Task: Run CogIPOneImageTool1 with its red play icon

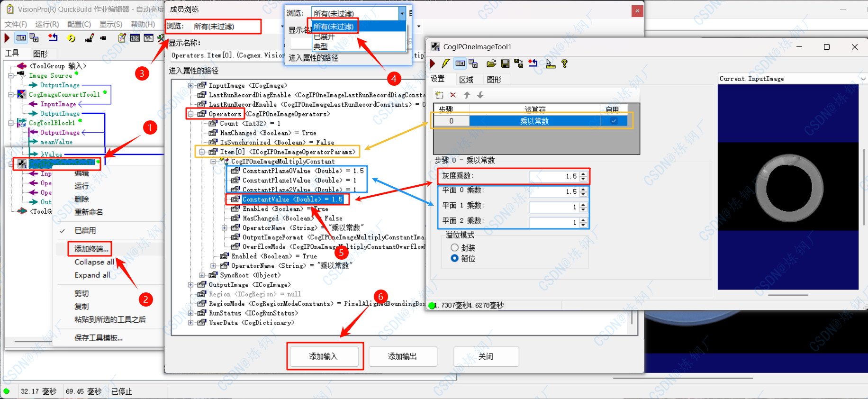Action: coord(433,63)
